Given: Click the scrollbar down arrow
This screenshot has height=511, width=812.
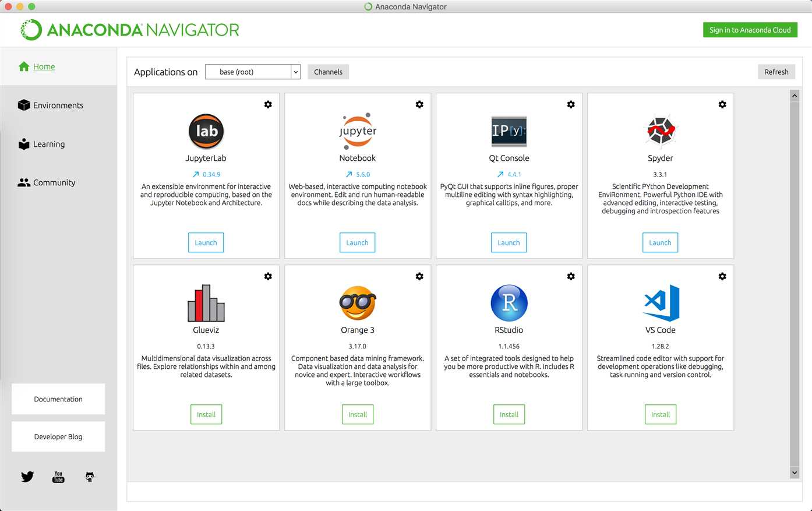Looking at the screenshot, I should (795, 473).
